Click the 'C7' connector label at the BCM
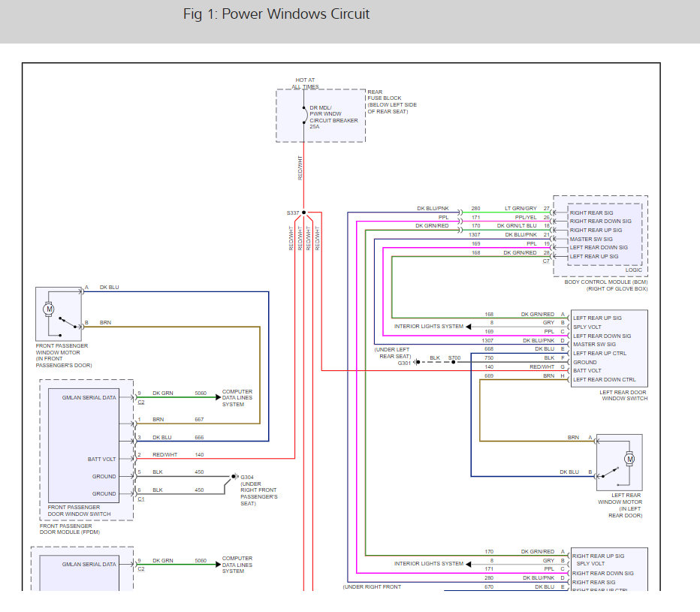This screenshot has height=612, width=700. coord(546,261)
